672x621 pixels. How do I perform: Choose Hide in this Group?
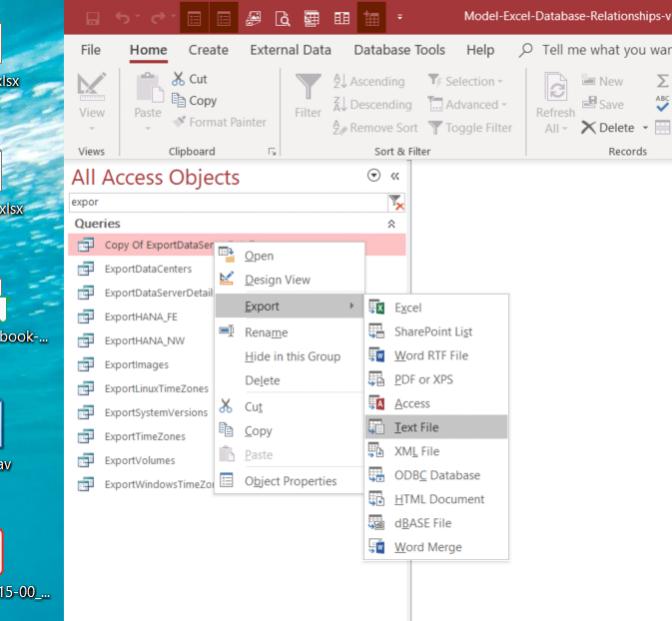click(x=289, y=357)
